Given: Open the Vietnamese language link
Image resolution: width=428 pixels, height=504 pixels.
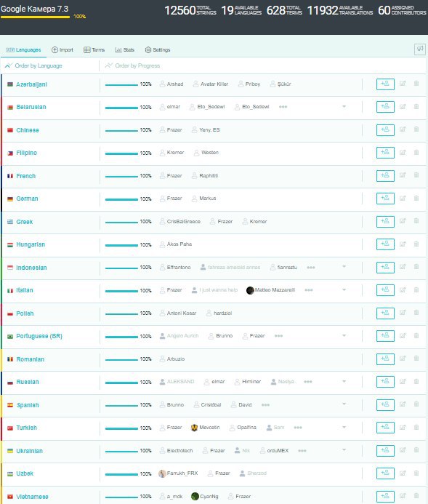Looking at the screenshot, I should click(32, 497).
